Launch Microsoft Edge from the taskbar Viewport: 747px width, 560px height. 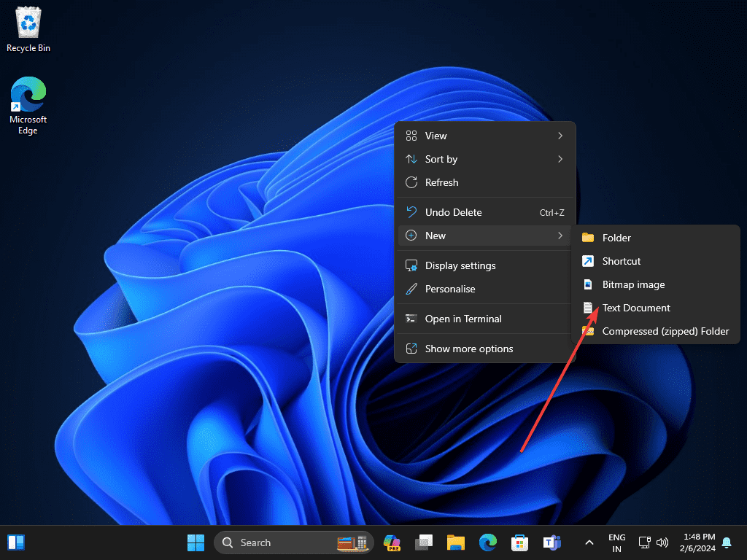click(488, 542)
